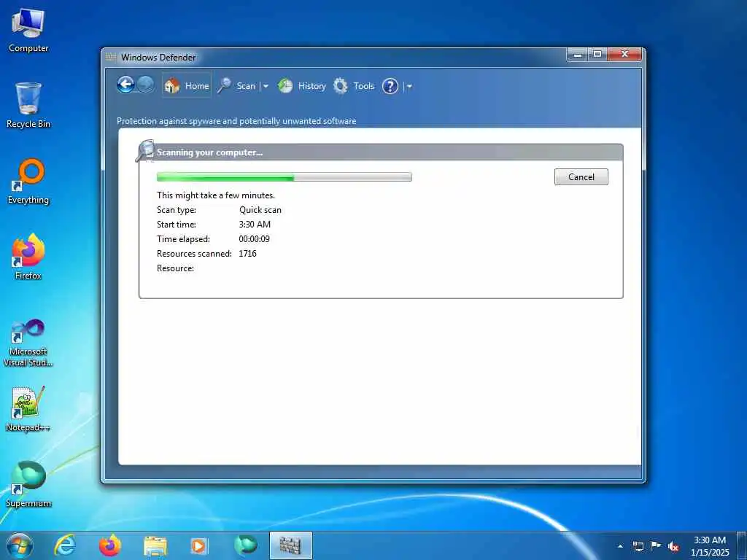
Task: Open Windows Media Player from the taskbar
Action: tap(198, 545)
